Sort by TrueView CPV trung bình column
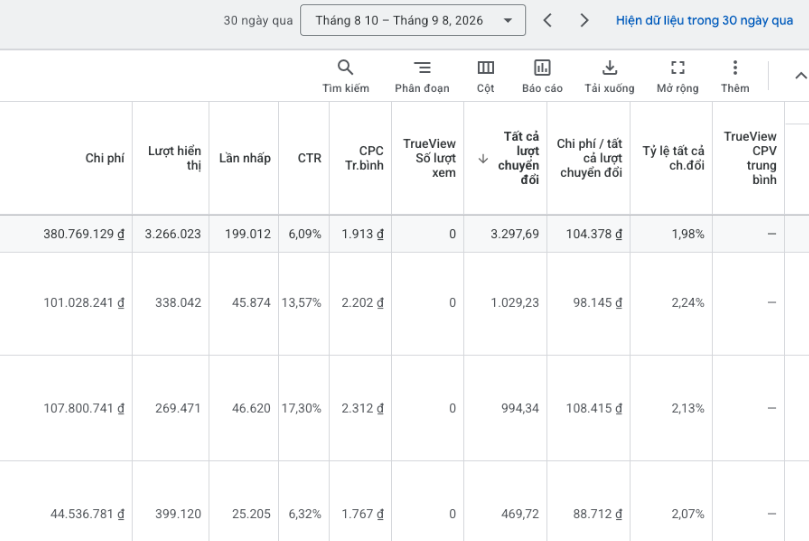This screenshot has height=541, width=809. pyautogui.click(x=750, y=158)
